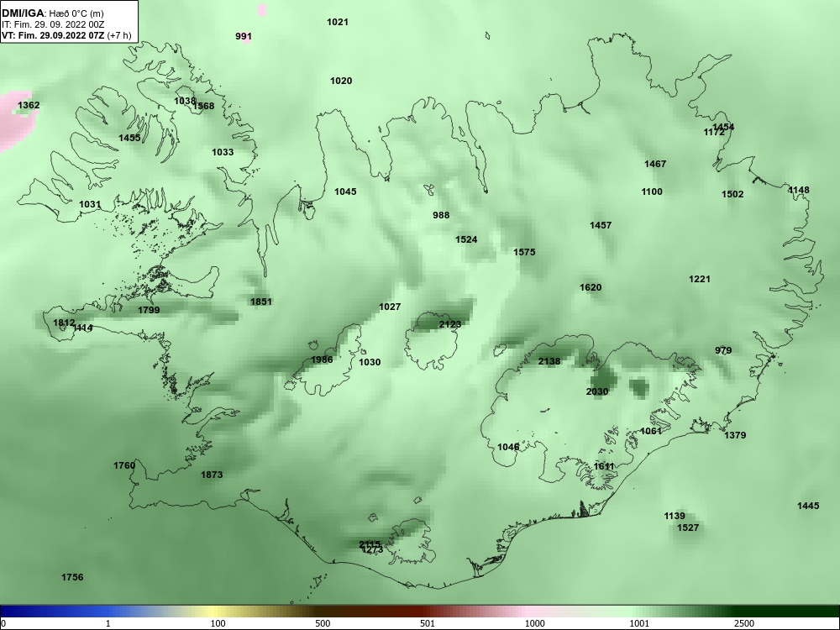The image size is (840, 630).
Task: Select the 1611 value
Action: [x=604, y=466]
